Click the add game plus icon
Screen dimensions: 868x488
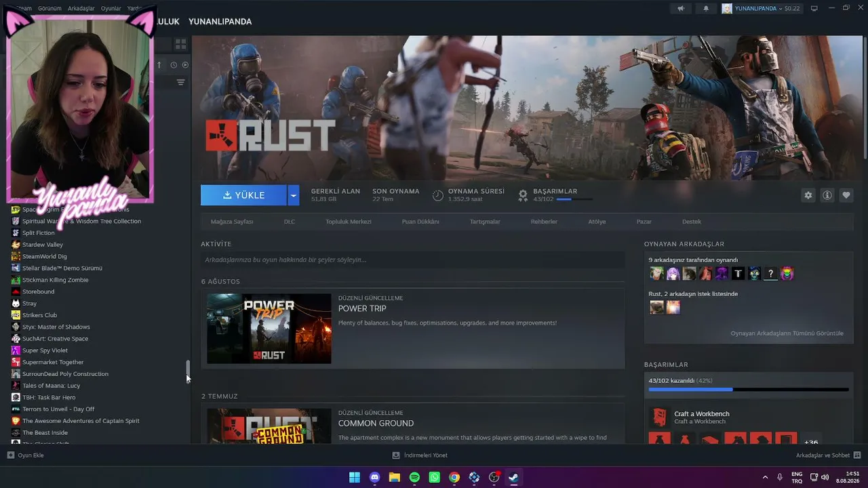10,455
